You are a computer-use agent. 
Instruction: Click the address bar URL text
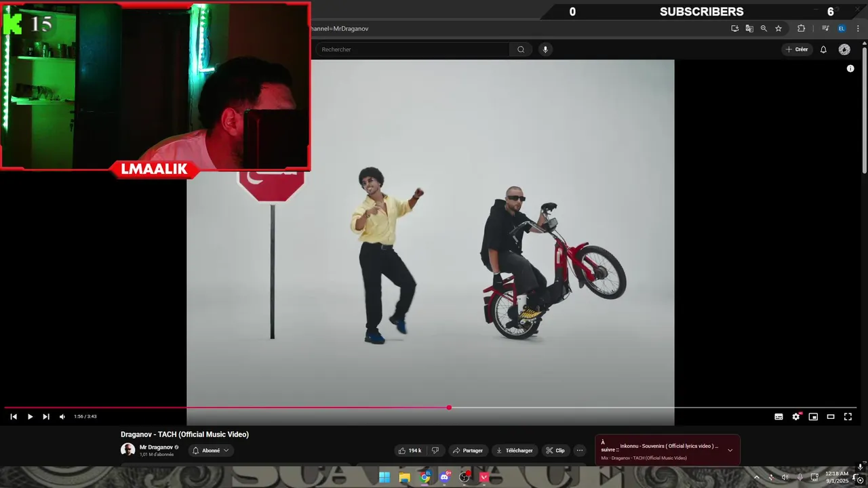coord(340,28)
